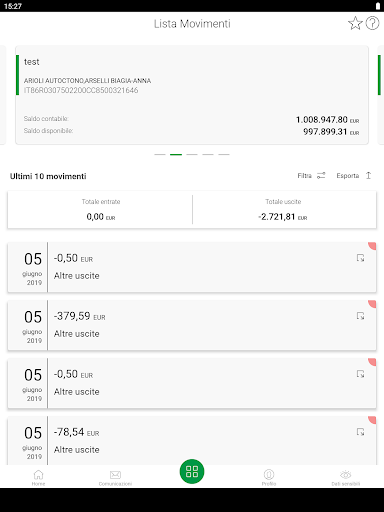
Task: Go to the Home tab
Action: [38, 477]
